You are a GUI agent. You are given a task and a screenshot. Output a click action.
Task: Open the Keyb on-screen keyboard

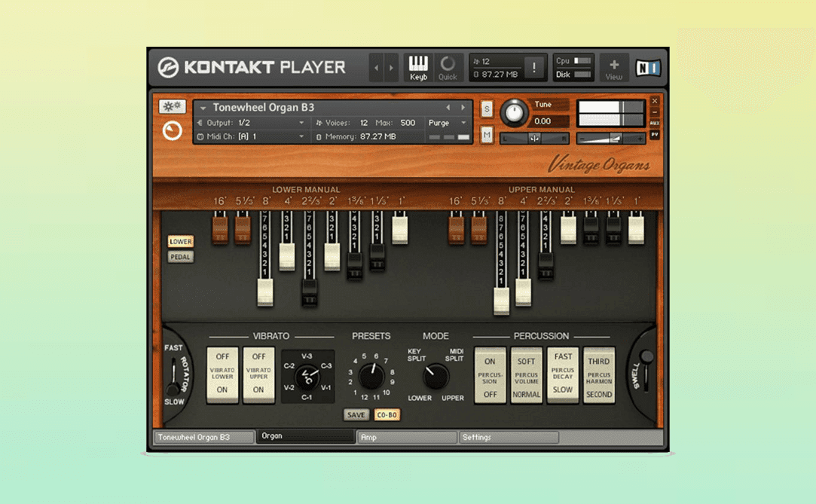point(418,67)
